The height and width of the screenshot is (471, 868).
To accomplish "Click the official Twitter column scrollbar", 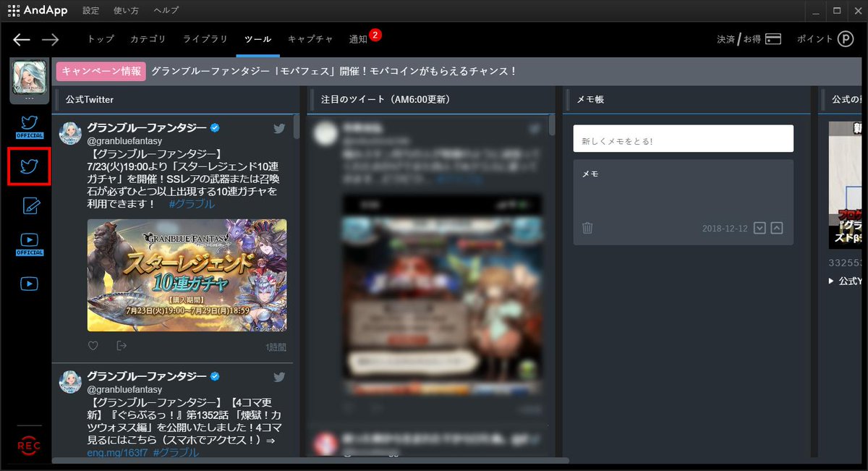I will click(x=297, y=126).
